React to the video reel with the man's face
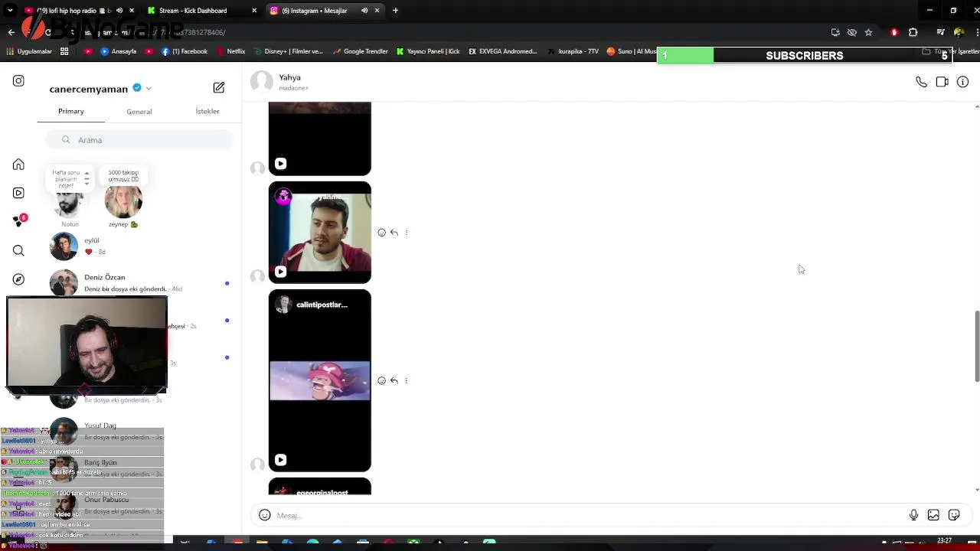The height and width of the screenshot is (551, 980). [381, 233]
